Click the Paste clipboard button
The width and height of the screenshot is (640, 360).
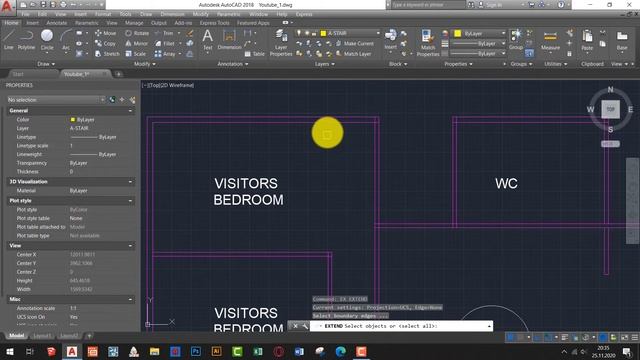587,40
